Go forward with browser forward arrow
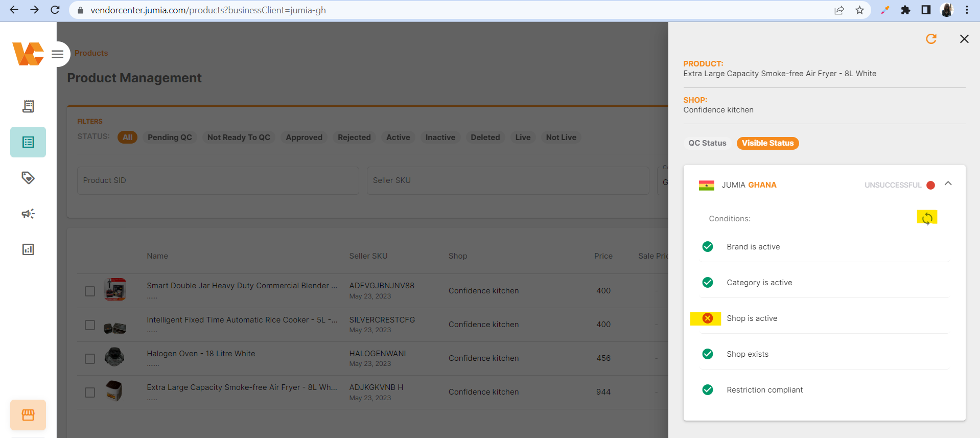This screenshot has height=438, width=980. coord(34,10)
